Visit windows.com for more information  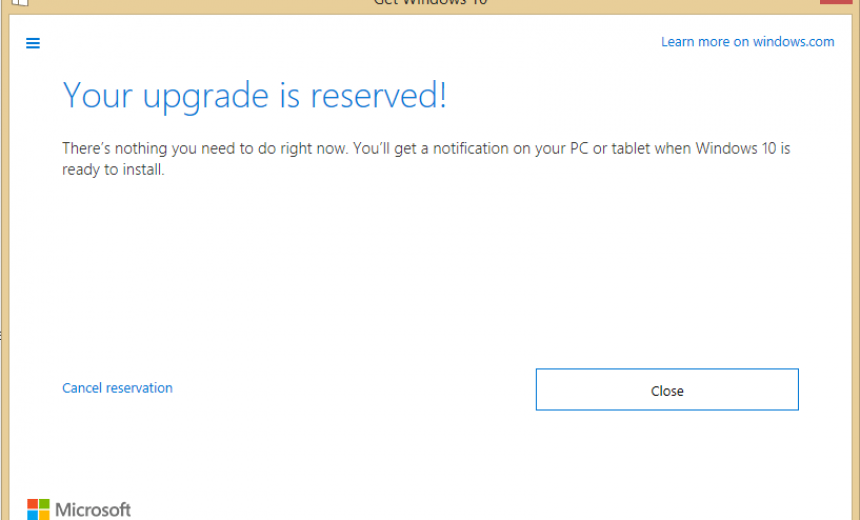coord(748,42)
